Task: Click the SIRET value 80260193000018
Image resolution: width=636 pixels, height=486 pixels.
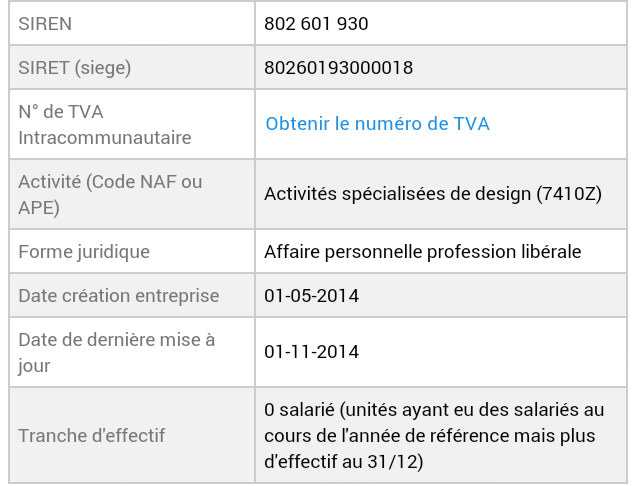Action: [x=338, y=67]
